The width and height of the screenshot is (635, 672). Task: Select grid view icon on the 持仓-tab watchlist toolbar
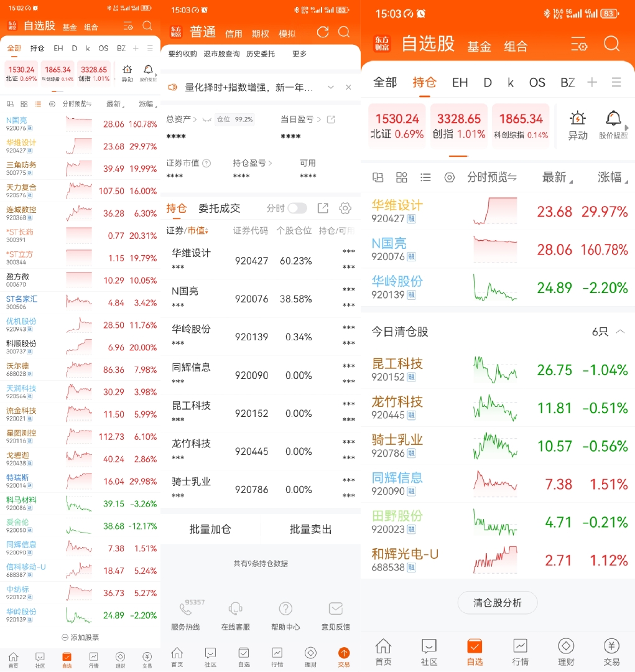coord(402,177)
